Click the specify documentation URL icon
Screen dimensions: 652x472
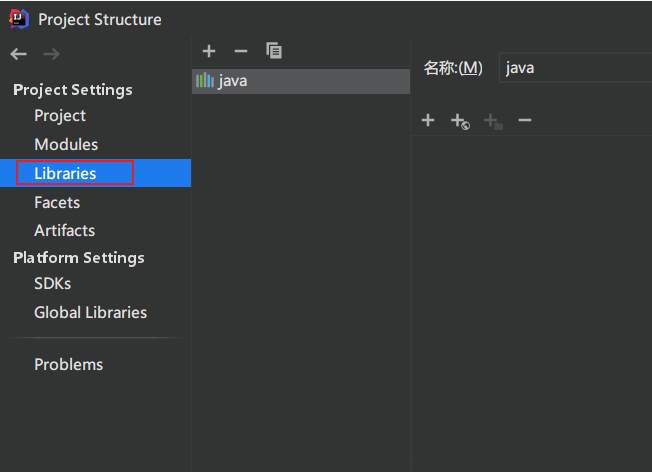click(460, 122)
